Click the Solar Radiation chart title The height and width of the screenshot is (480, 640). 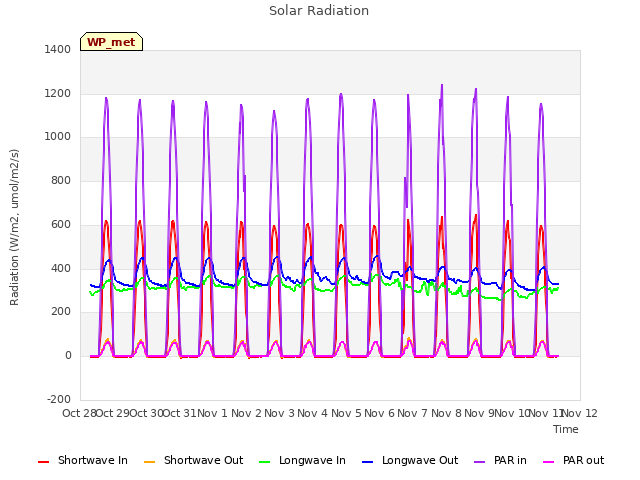319,11
